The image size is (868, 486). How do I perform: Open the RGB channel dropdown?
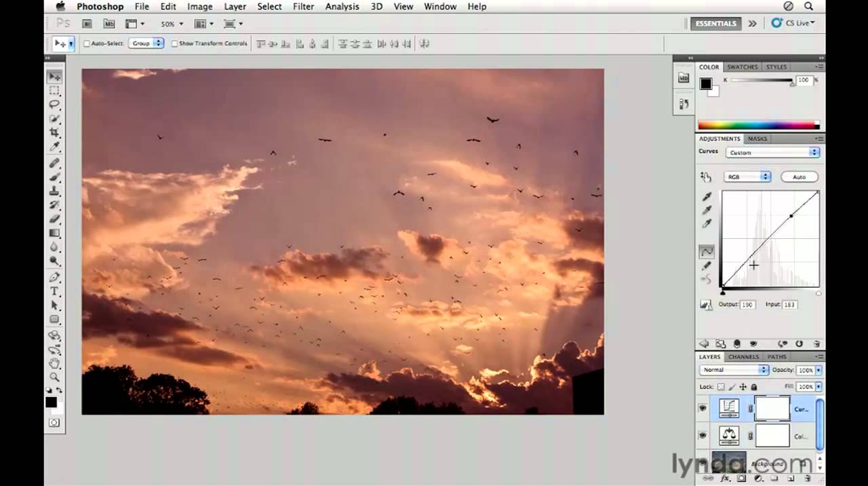coord(748,176)
